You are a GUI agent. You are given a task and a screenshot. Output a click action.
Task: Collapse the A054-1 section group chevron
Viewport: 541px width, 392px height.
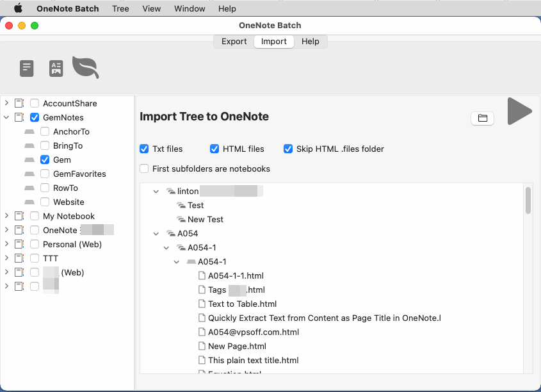click(x=166, y=248)
